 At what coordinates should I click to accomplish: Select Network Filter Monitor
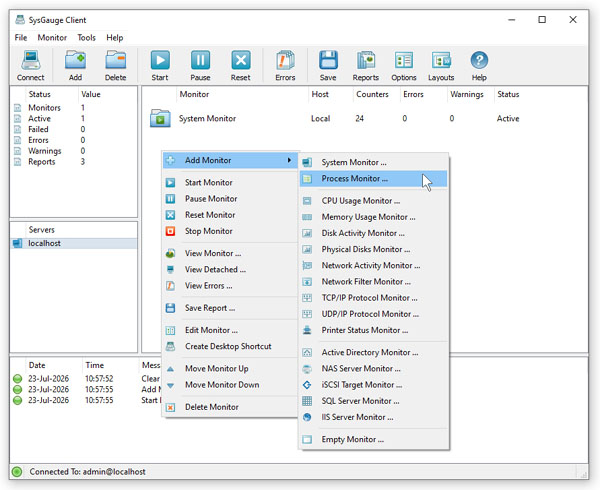(x=373, y=282)
